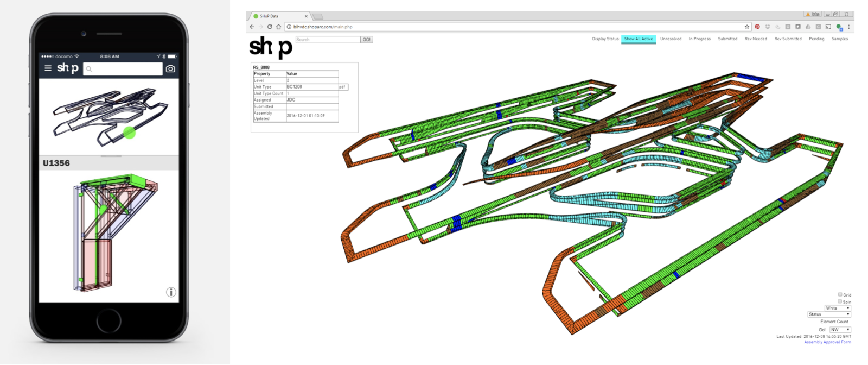Expand the Status display mode dropdown
868x365 pixels.
[829, 314]
